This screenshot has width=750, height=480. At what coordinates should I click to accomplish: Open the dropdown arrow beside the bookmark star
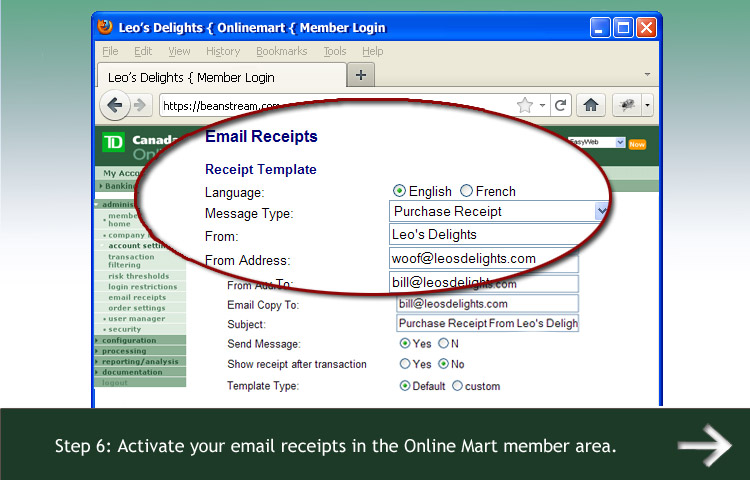542,105
